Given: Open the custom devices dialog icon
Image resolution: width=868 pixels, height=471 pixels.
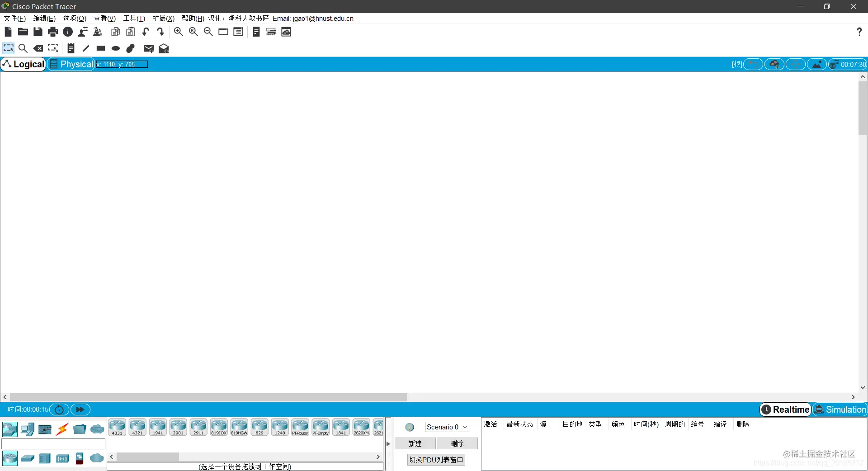Looking at the screenshot, I should point(238,32).
